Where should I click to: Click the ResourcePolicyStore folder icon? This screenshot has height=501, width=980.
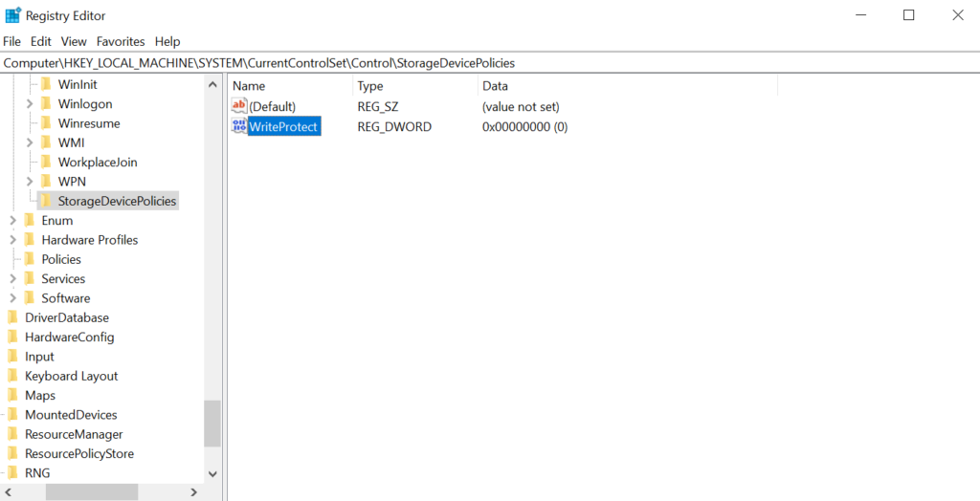(12, 453)
